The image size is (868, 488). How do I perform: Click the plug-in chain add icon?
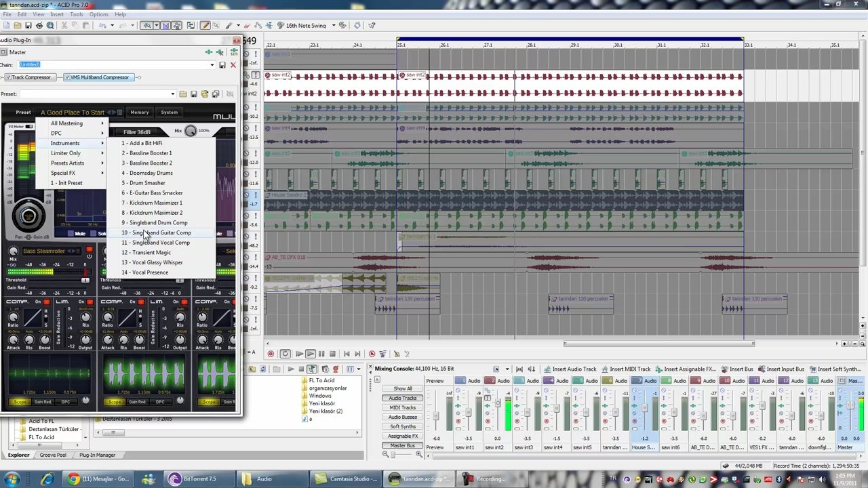[x=209, y=52]
